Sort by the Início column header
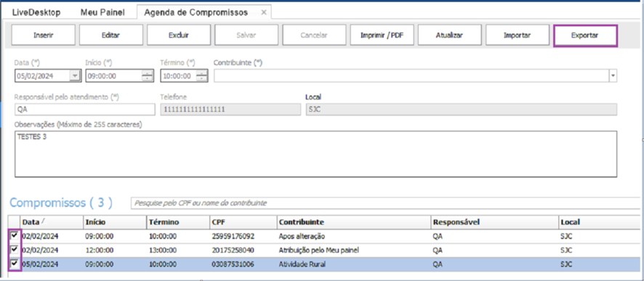Viewport: 644px width, 281px height. [x=115, y=222]
